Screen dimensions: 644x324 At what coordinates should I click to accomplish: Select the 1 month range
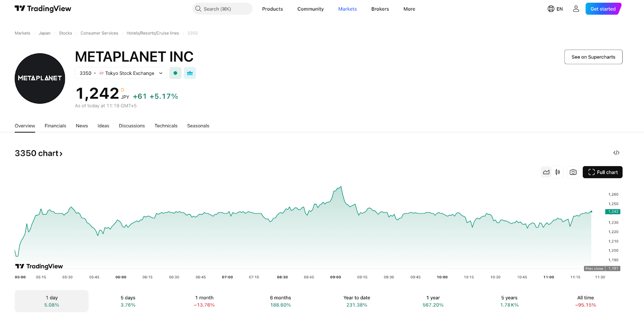[x=204, y=301]
